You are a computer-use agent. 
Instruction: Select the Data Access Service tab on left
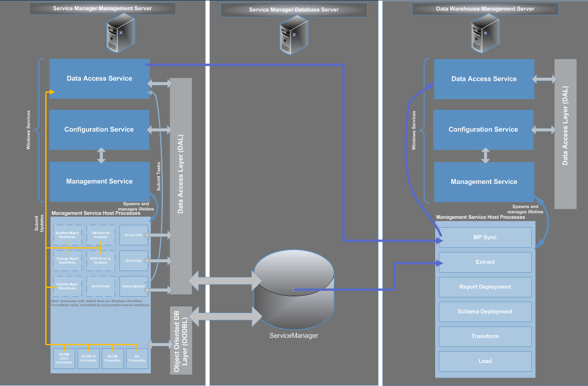click(x=99, y=78)
